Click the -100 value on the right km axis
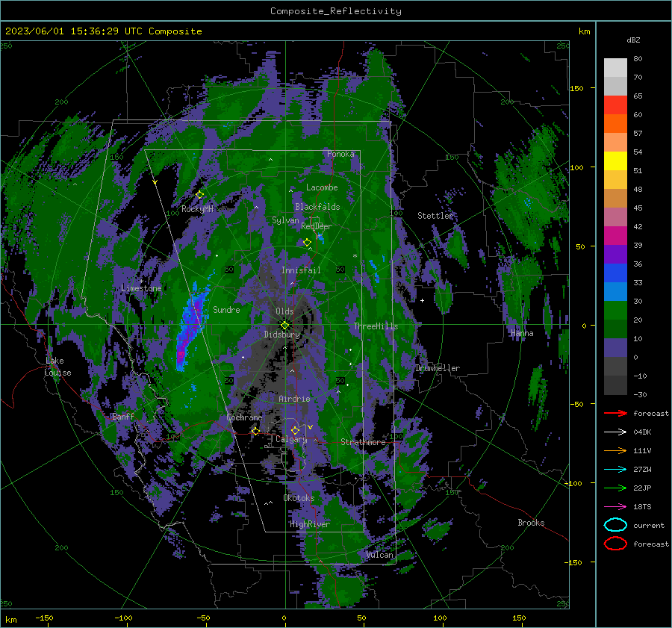Screen dimensions: 672x628 pyautogui.click(x=574, y=483)
